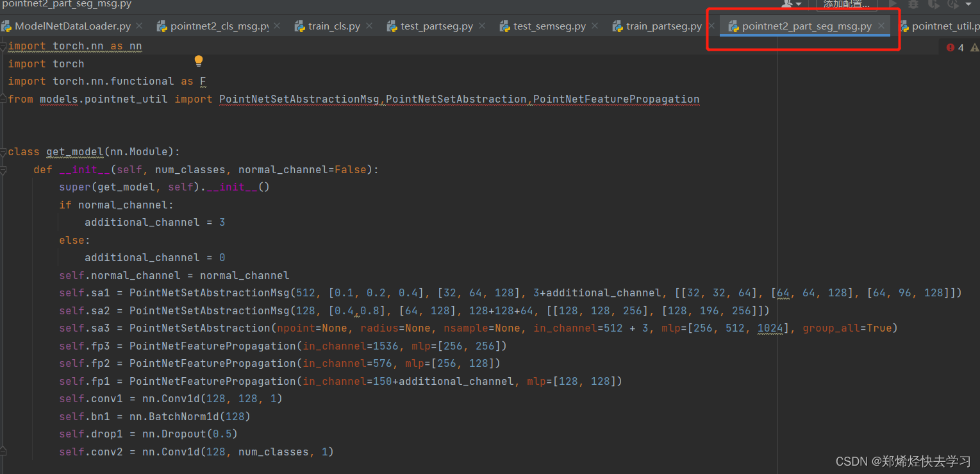This screenshot has width=980, height=474.
Task: Click the Python file icon on pointnet2_part_seg_msg.py tab
Action: (733, 26)
